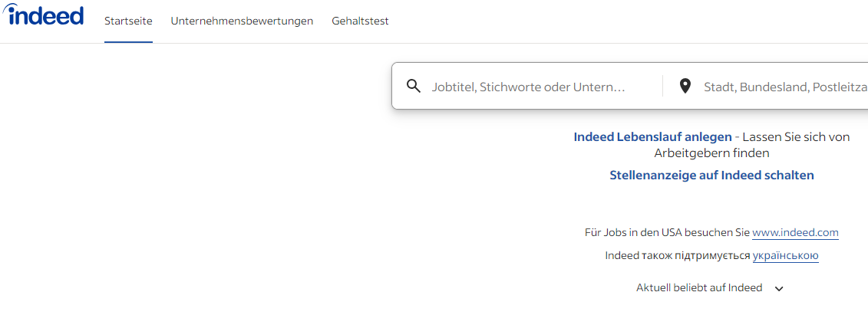Viewport: 868px width, 315px height.
Task: Focus the Stadt, Bundesland location field
Action: 783,87
